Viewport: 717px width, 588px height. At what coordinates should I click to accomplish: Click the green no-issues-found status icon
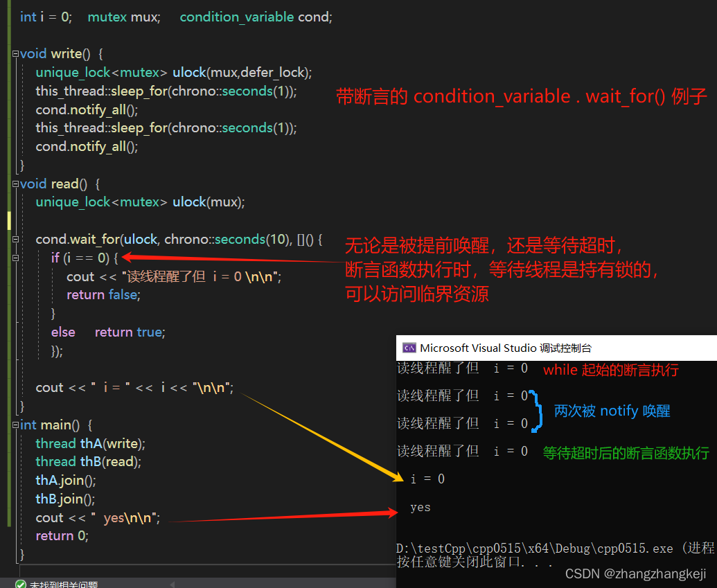click(x=21, y=584)
